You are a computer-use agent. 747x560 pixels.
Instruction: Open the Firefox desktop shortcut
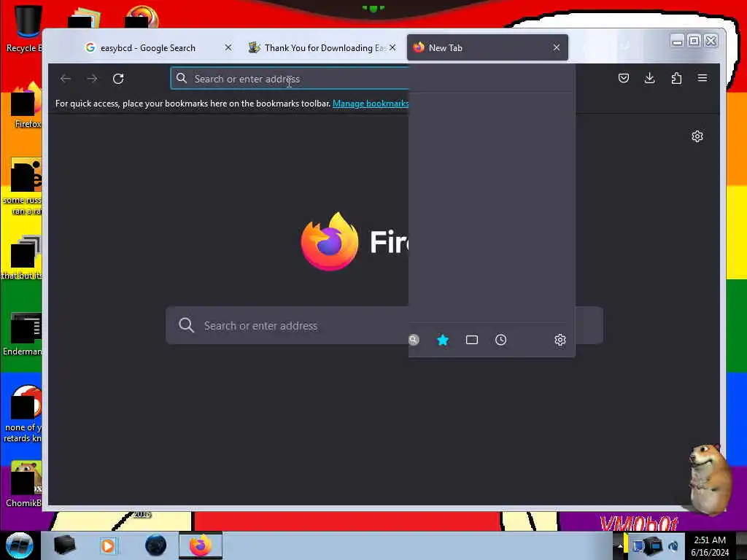27,106
